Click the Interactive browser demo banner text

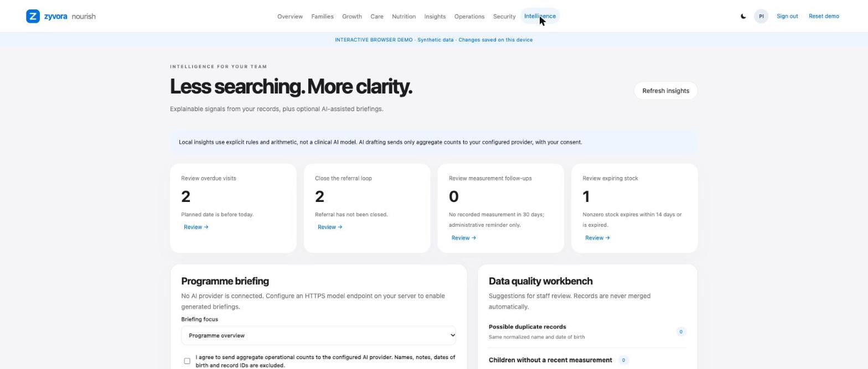pyautogui.click(x=434, y=40)
